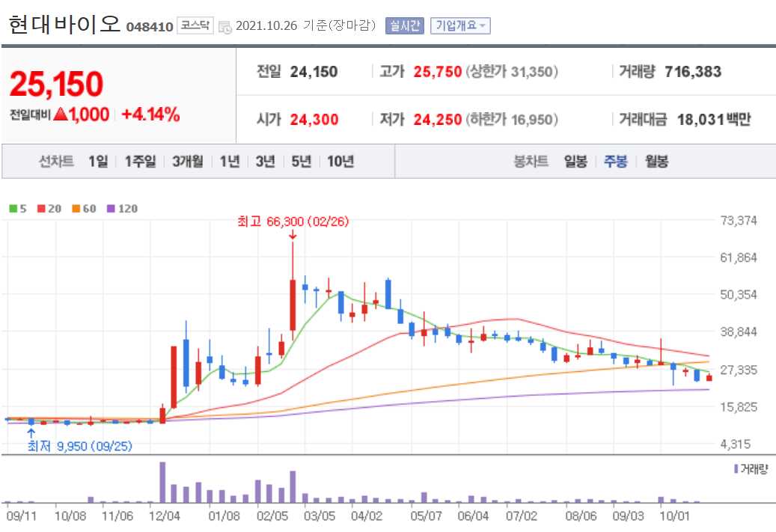The height and width of the screenshot is (532, 776).
Task: Click the 하한가 16,950 lower limit text
Action: pos(512,119)
